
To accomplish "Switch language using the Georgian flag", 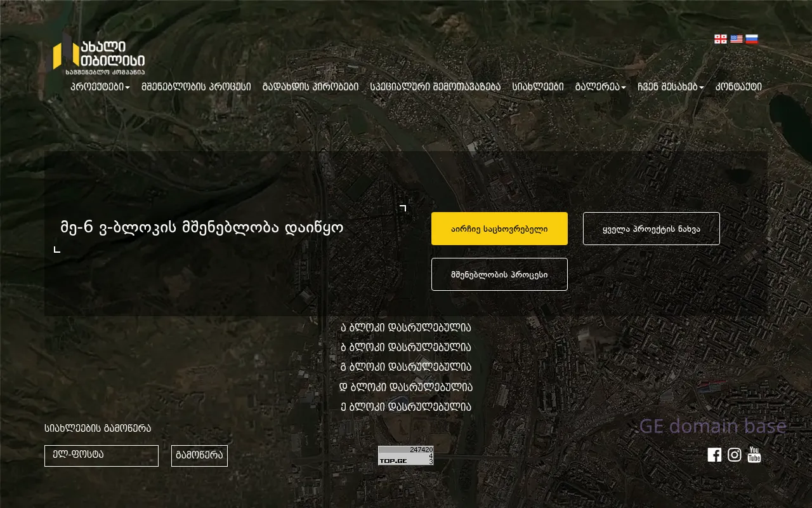I will point(721,39).
